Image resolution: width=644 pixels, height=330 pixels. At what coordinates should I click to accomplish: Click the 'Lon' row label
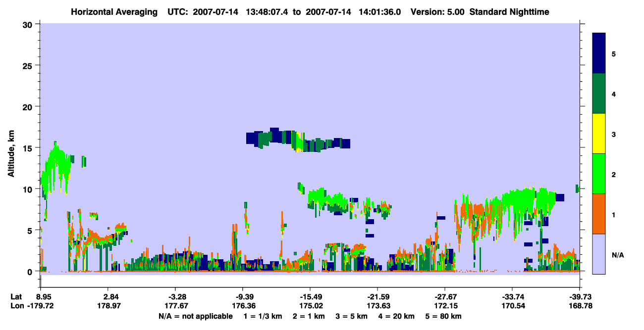pos(16,306)
